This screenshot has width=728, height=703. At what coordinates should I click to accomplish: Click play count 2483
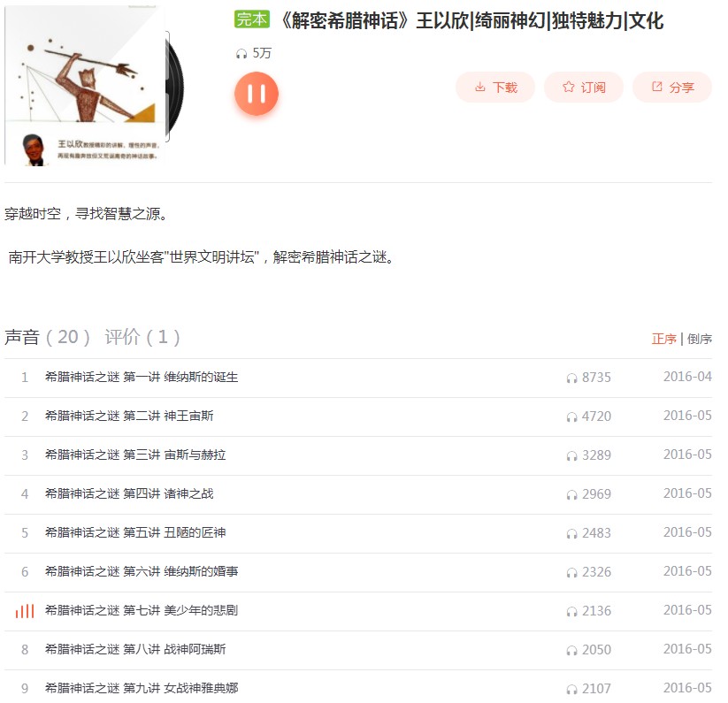click(596, 533)
